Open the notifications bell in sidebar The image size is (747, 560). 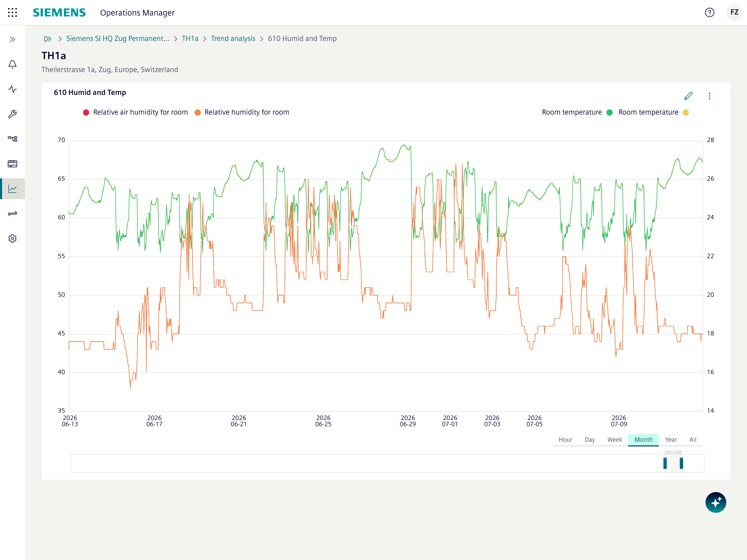[x=12, y=64]
